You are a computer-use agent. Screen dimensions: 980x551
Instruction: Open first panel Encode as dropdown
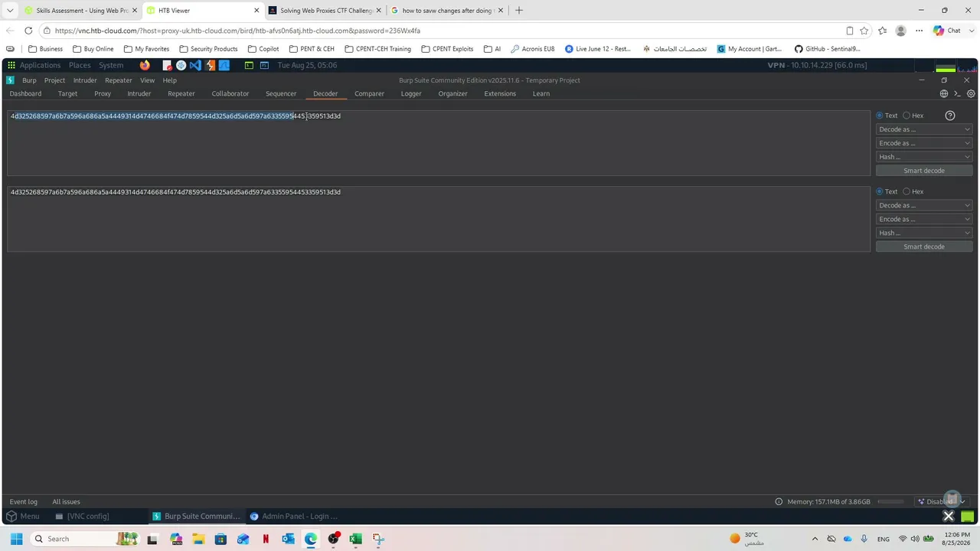(924, 143)
